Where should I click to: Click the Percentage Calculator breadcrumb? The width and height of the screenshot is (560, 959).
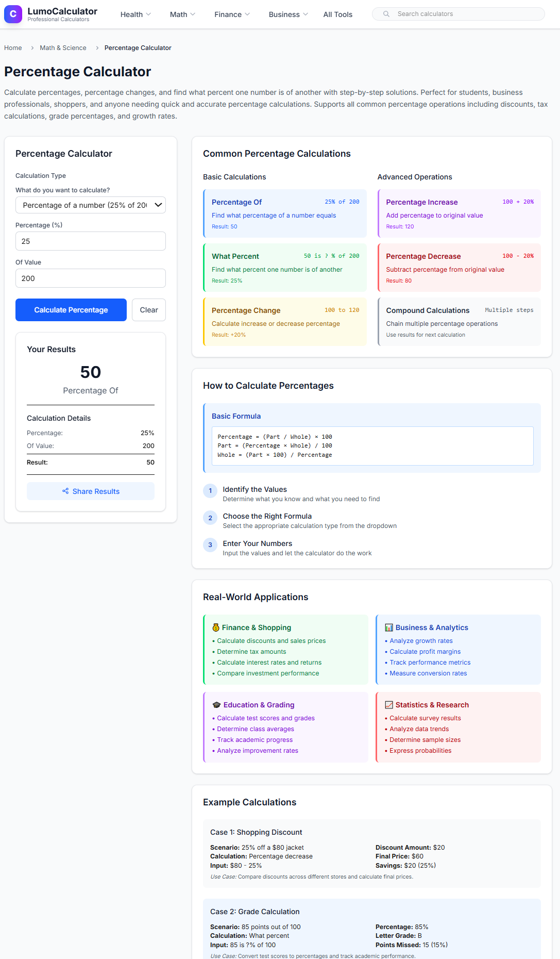click(138, 48)
